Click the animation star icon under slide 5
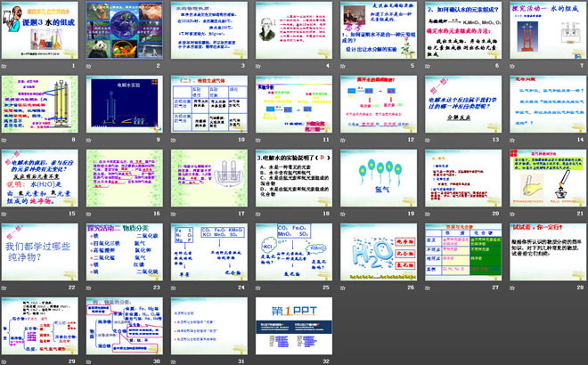This screenshot has height=365, width=588. [x=343, y=67]
